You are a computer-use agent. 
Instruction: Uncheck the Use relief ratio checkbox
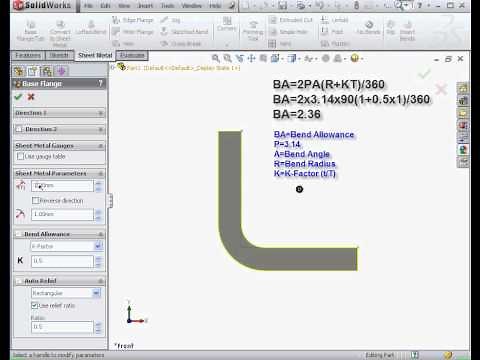[34, 305]
